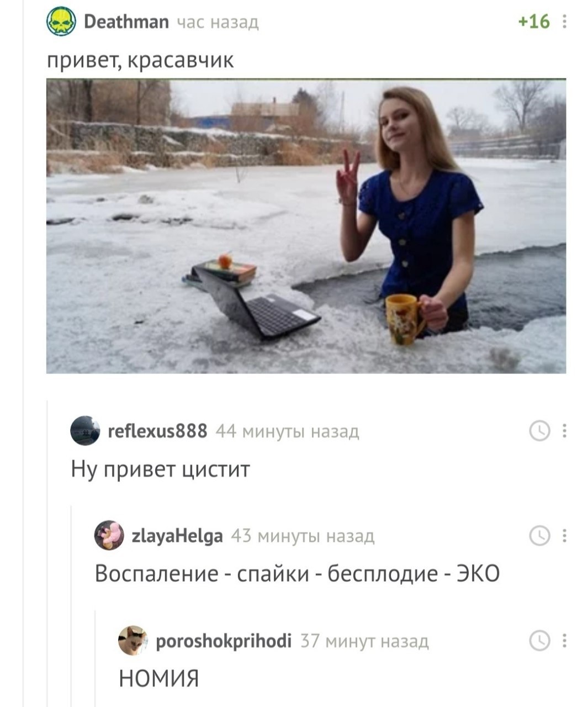Viewport: 588px width, 707px height.
Task: Open three-dot menu on Deathman's comment
Action: [x=564, y=22]
